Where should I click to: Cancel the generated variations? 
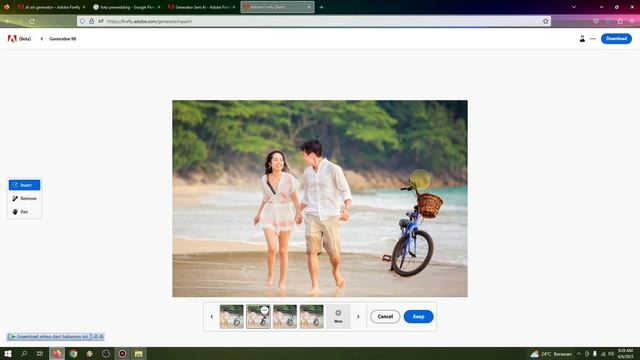[x=385, y=316]
